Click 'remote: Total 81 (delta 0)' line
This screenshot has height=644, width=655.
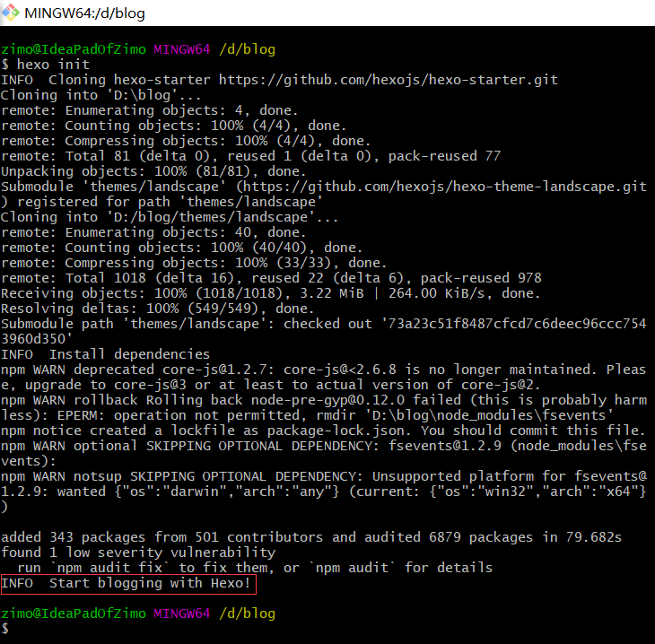click(x=250, y=156)
